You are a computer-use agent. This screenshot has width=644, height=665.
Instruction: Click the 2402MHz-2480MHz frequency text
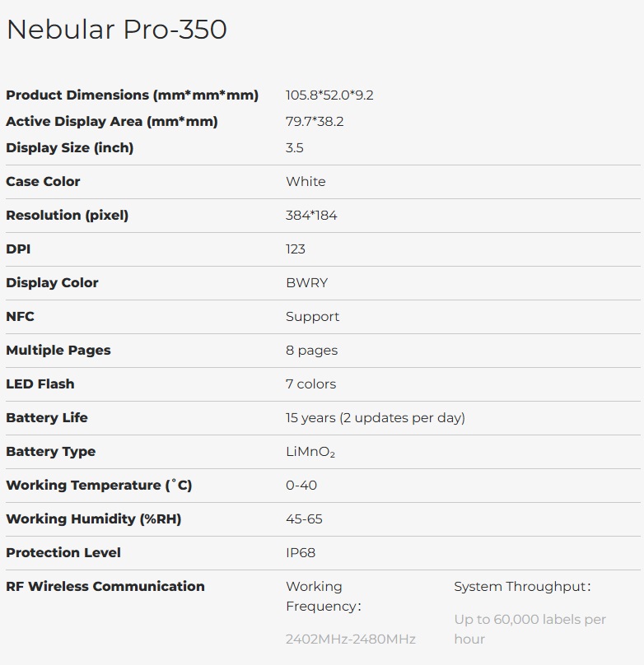coord(350,639)
